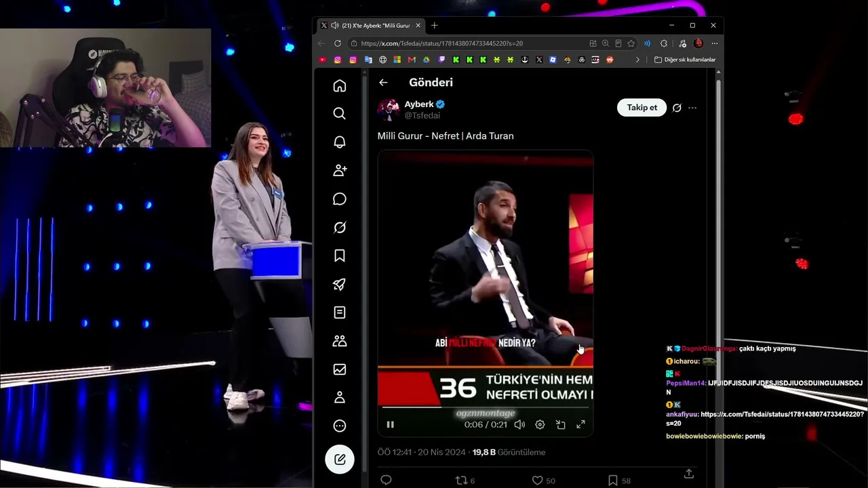The width and height of the screenshot is (868, 488).
Task: Reload the page with the refresh button
Action: click(338, 43)
